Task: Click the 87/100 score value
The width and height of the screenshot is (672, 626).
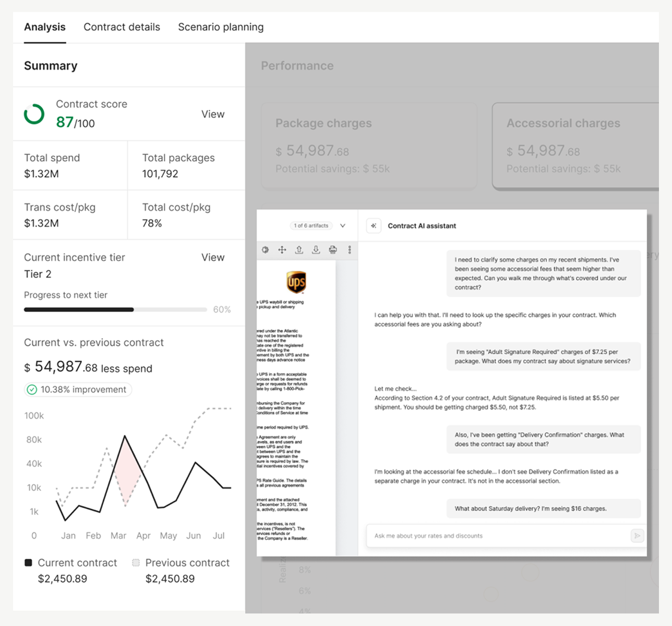Action: (x=76, y=122)
